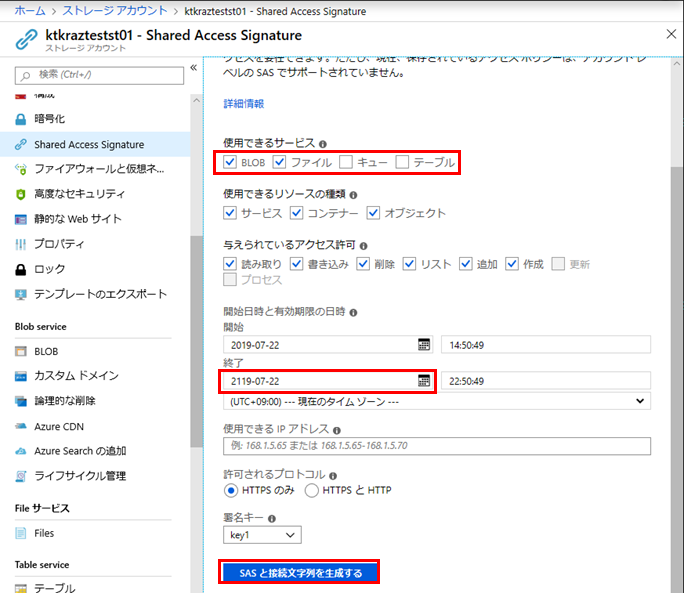
Task: Select the HTTPS と HTTP radio button
Action: (x=311, y=490)
